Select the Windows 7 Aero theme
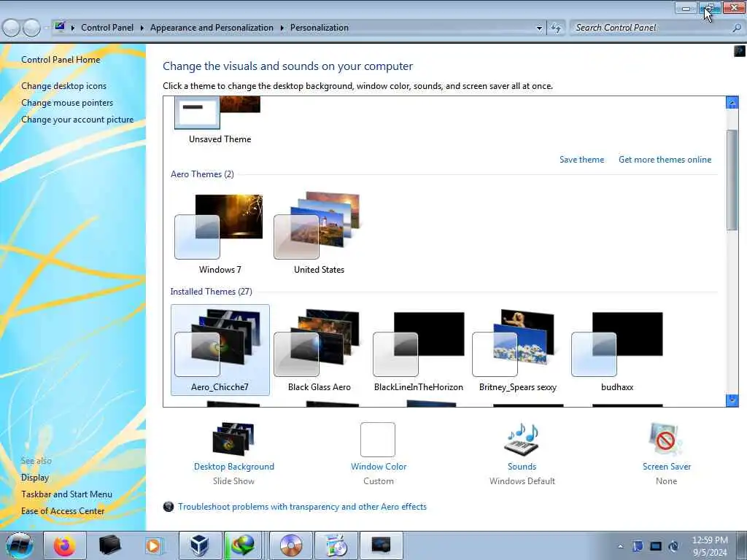 point(220,233)
